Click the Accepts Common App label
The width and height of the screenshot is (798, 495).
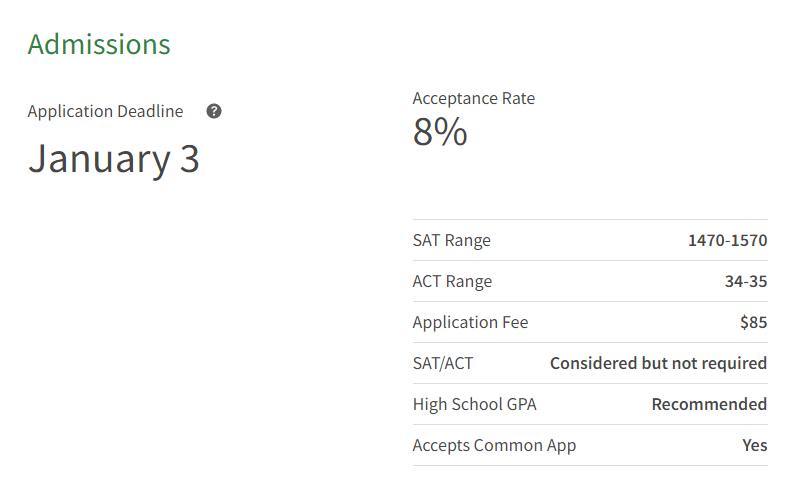pyautogui.click(x=494, y=445)
